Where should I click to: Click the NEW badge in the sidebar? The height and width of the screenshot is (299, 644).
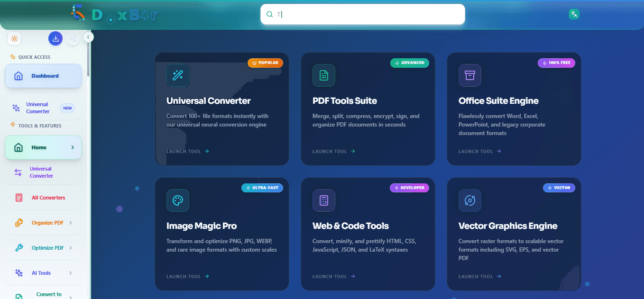click(68, 108)
